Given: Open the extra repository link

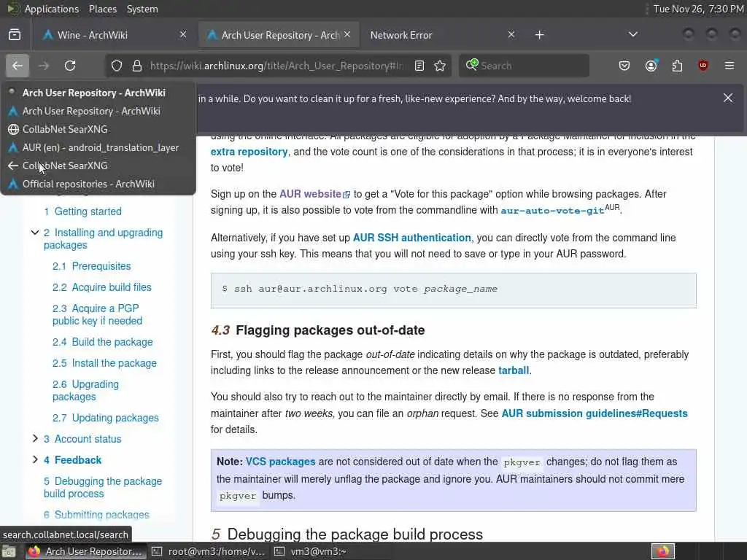Looking at the screenshot, I should (249, 152).
